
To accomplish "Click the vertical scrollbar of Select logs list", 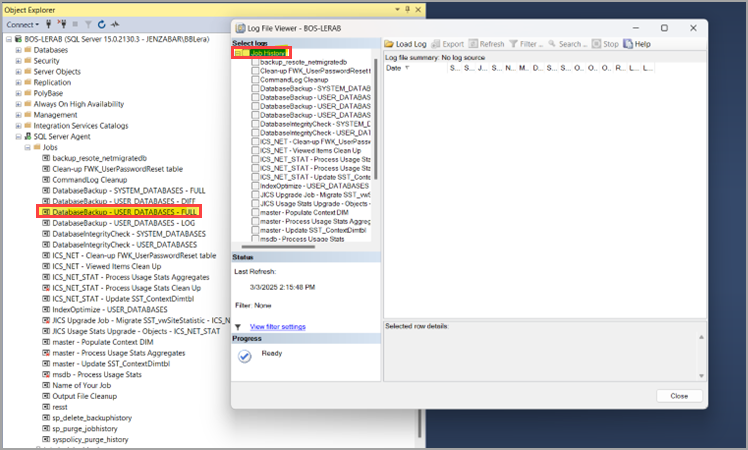I will [x=375, y=119].
